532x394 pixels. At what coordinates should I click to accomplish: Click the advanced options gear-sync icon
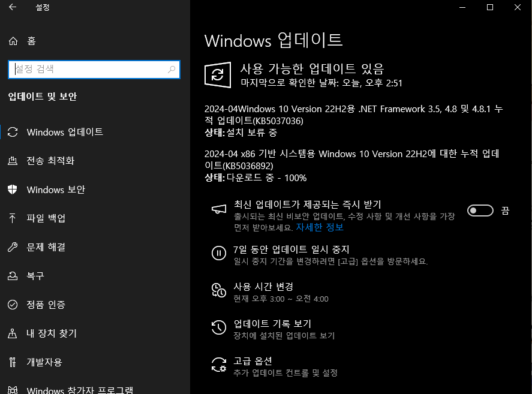point(219,365)
